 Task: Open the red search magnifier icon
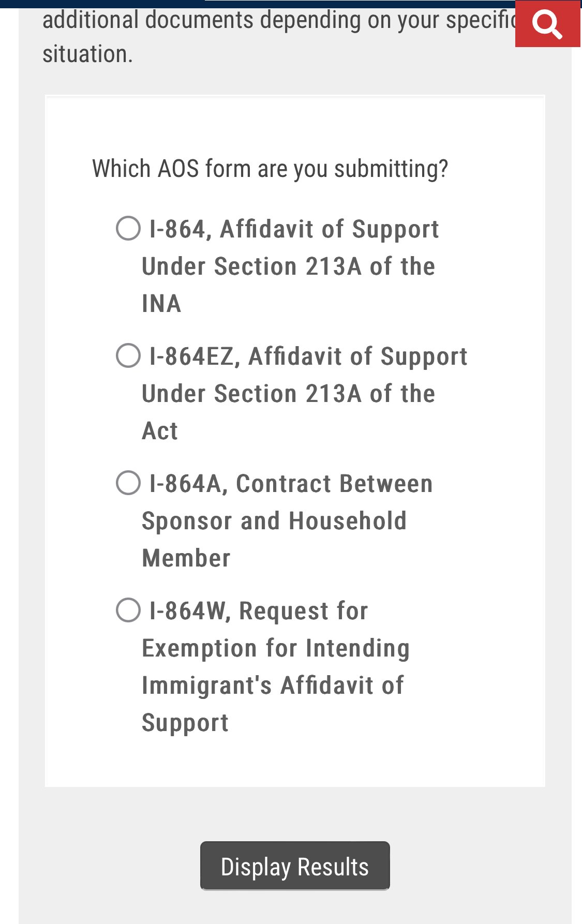click(547, 24)
